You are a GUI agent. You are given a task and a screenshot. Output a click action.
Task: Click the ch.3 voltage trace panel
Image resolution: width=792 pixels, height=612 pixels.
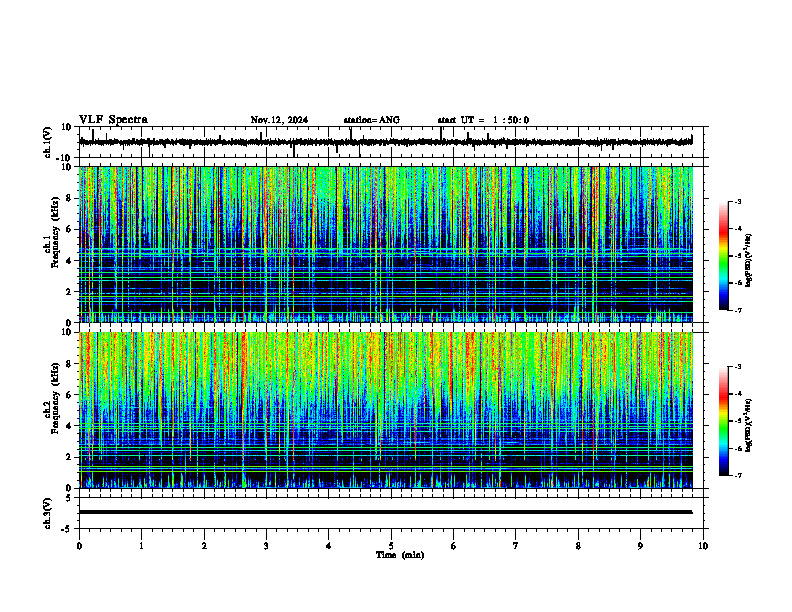pyautogui.click(x=391, y=513)
